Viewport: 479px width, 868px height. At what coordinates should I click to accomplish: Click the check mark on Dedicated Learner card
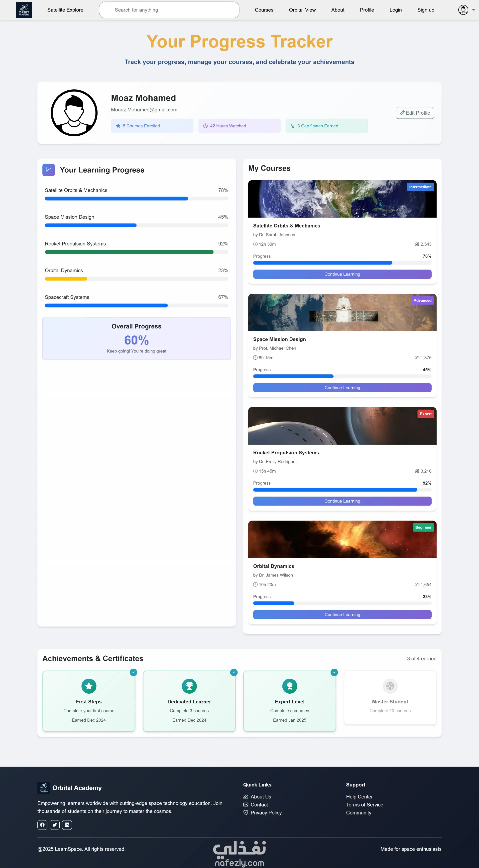[234, 672]
